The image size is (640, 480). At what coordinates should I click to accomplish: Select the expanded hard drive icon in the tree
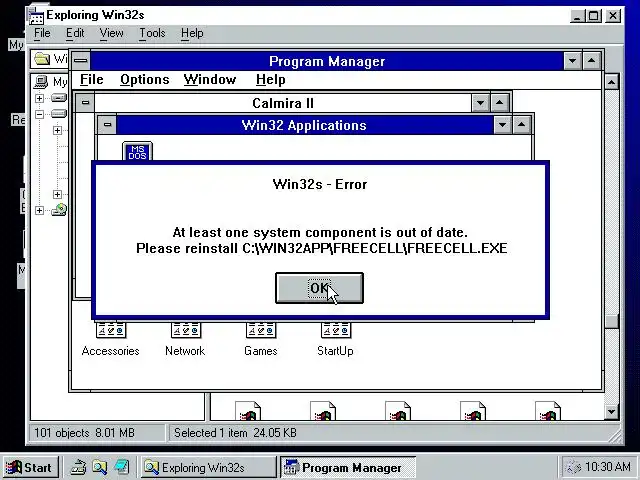(x=59, y=114)
